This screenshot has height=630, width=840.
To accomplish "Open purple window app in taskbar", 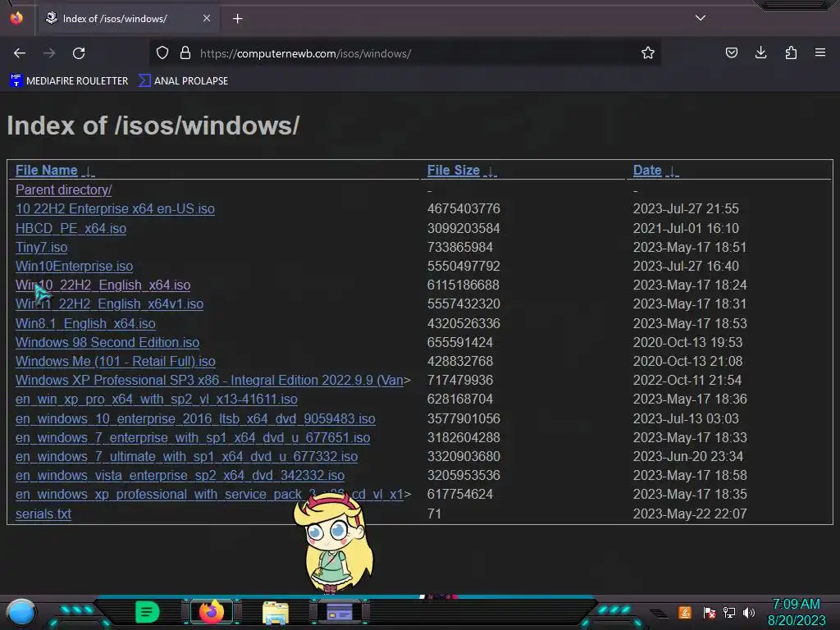I will [x=340, y=612].
